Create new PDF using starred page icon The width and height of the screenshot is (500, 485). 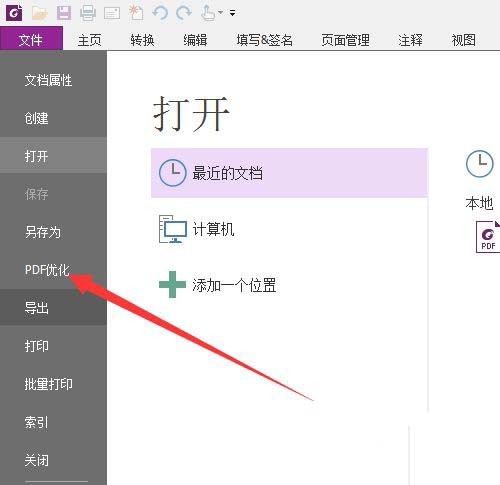[136, 13]
